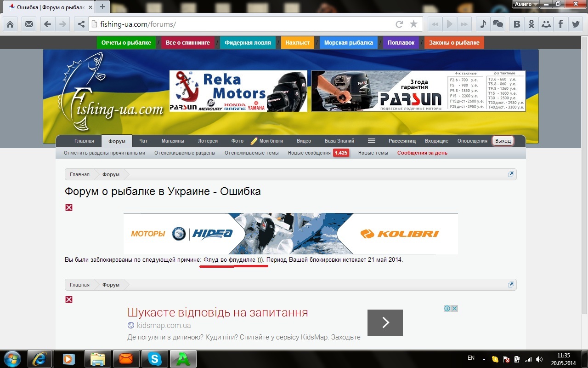Image resolution: width=588 pixels, height=368 pixels.
Task: Open VKontakte icon in browser toolbar
Action: tap(517, 24)
